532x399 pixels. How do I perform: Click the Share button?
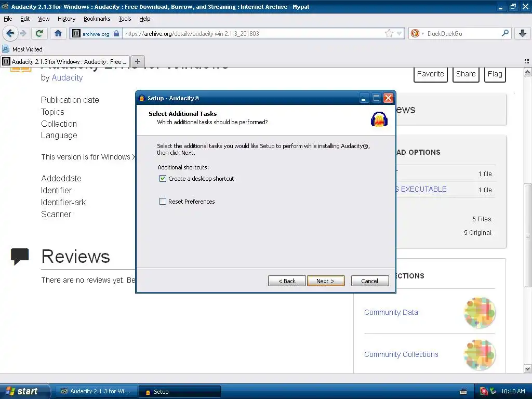click(x=466, y=74)
